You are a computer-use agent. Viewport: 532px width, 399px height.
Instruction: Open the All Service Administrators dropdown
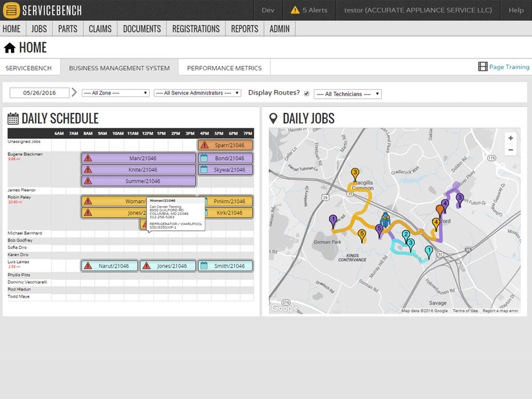coord(197,93)
